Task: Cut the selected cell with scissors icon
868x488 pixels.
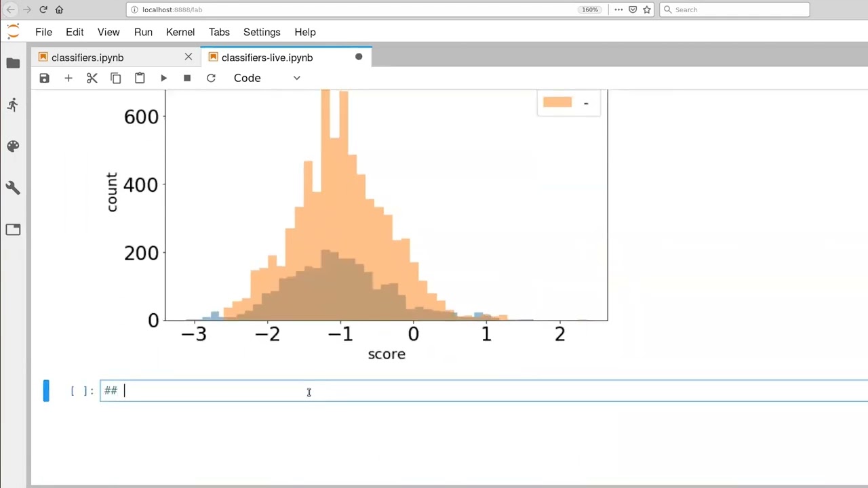Action: point(92,78)
